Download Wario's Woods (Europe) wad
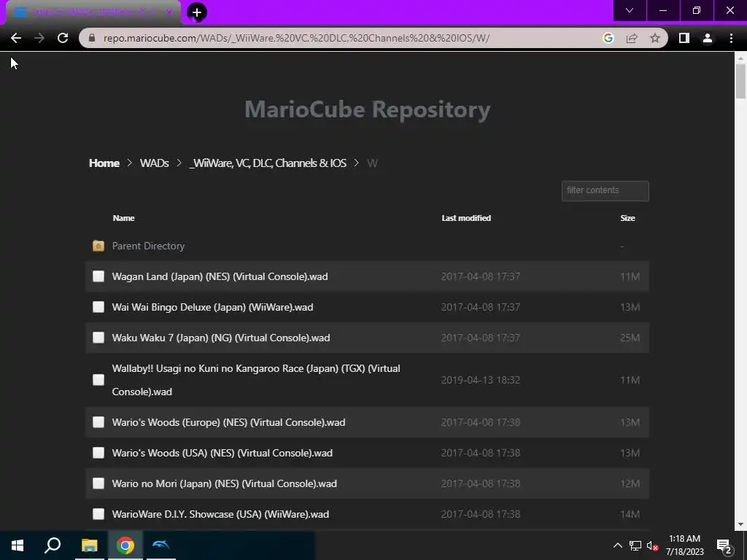 click(x=228, y=422)
